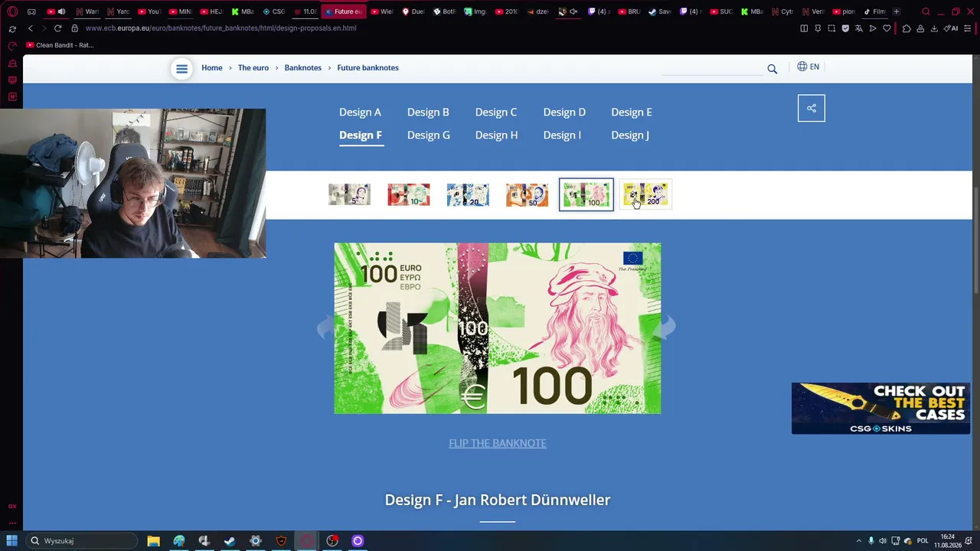The height and width of the screenshot is (551, 980).
Task: Select the Design I tab
Action: coord(562,135)
